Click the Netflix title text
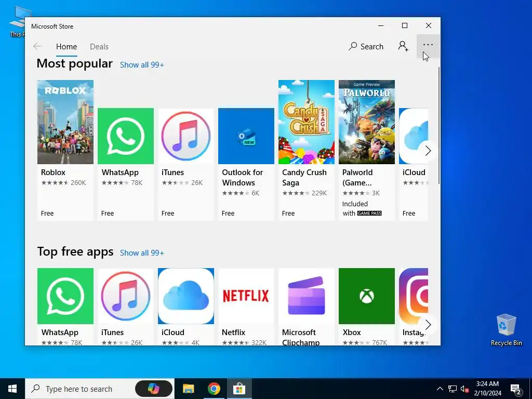The width and height of the screenshot is (532, 399). click(x=233, y=332)
